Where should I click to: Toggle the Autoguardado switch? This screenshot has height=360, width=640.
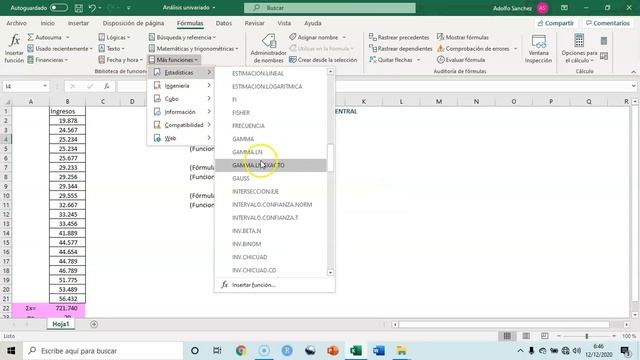[x=59, y=8]
